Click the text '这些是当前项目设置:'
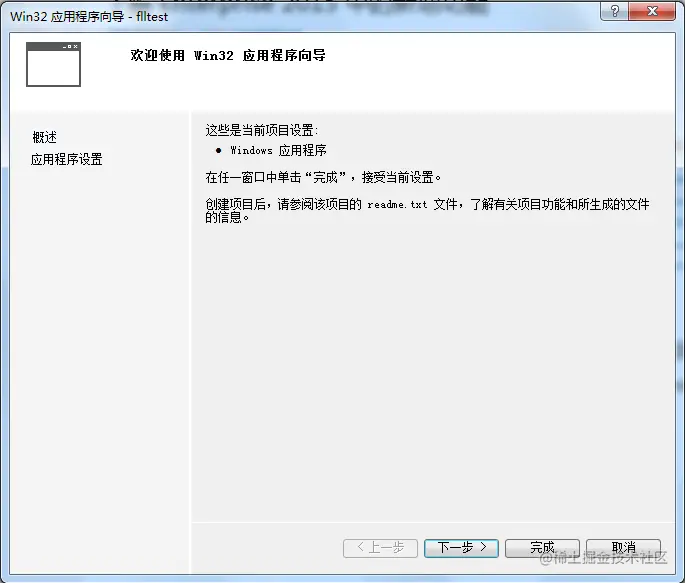 coord(262,130)
